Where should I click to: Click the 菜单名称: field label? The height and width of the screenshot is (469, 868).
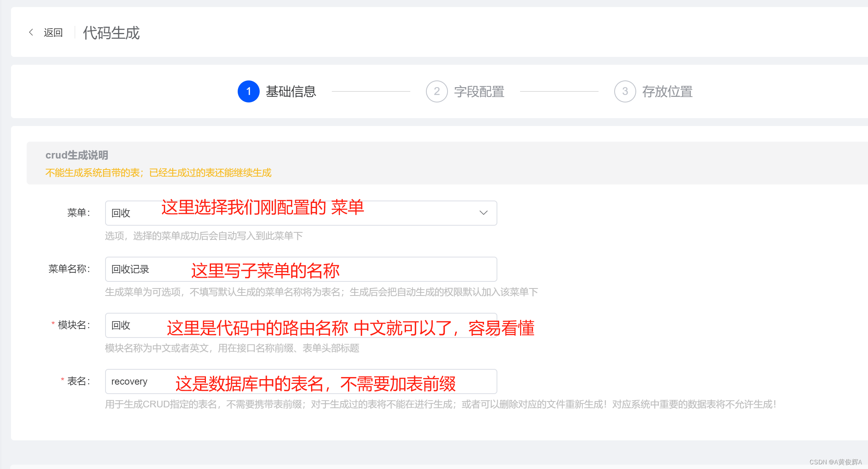click(x=69, y=269)
